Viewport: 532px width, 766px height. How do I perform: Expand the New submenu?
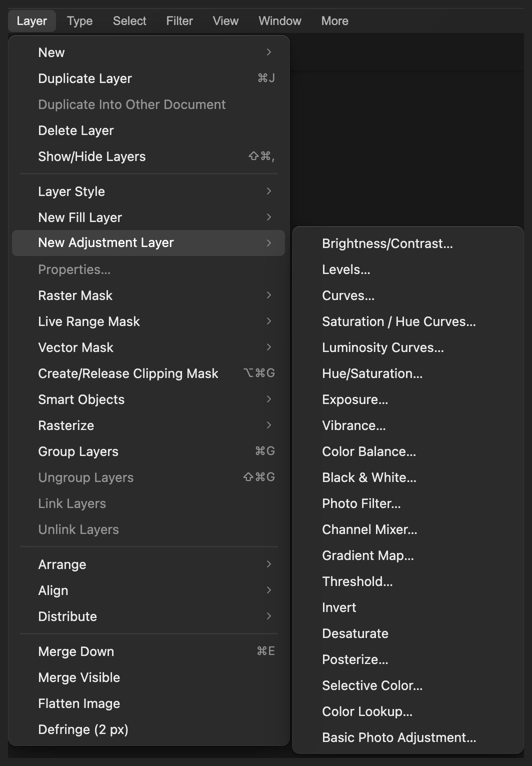(148, 52)
